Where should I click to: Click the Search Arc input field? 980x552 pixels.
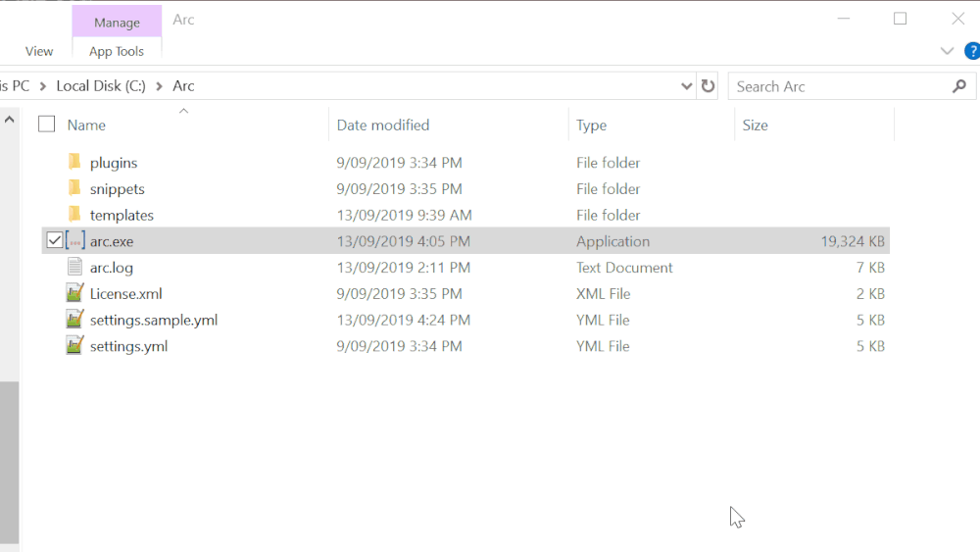[838, 86]
